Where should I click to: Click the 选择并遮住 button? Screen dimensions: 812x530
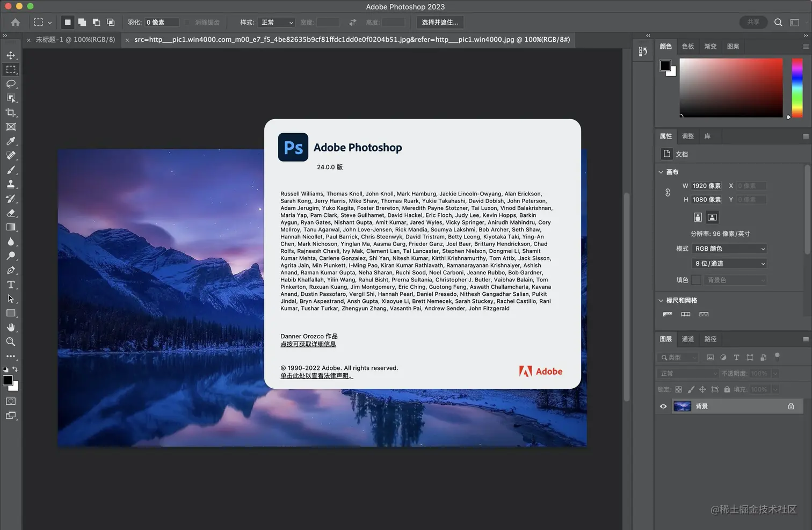click(x=440, y=23)
